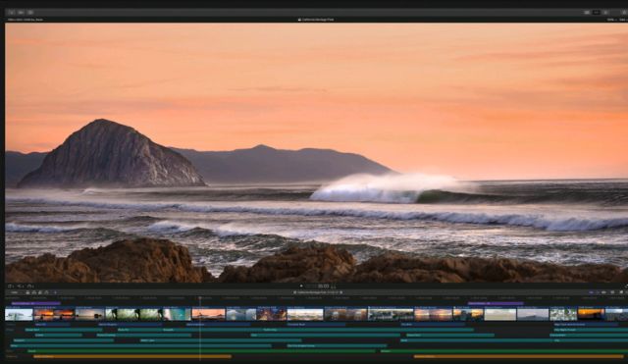Open the editing tool selector dropdown arrow
This screenshot has height=364, width=628.
coord(55,292)
